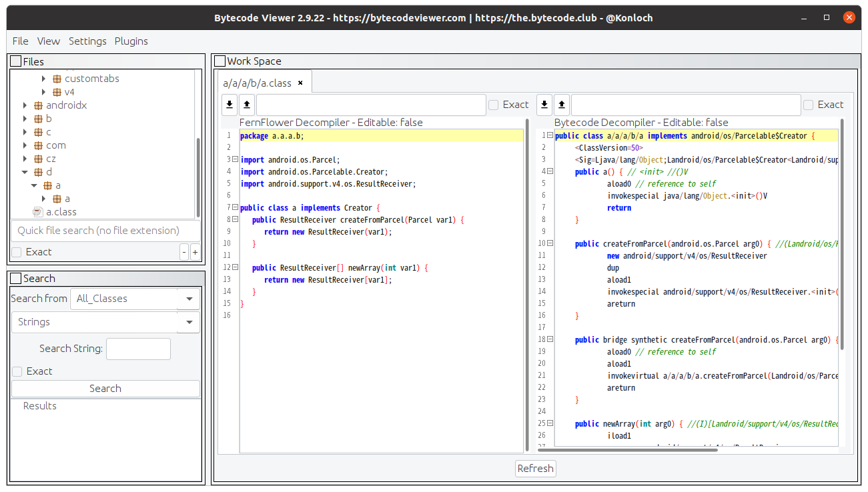Focus the Quick file search field
Screen dimensions: 868x492
pos(105,231)
